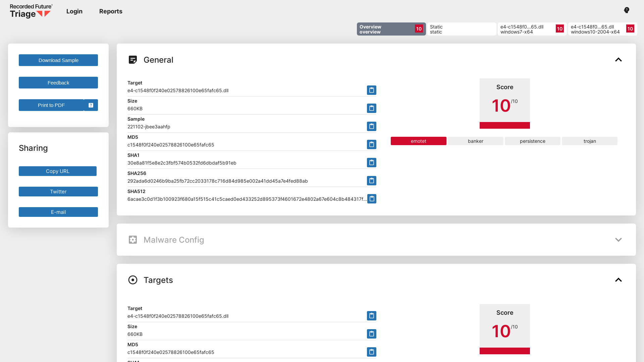Copy the SHA256 hash value

click(371, 181)
